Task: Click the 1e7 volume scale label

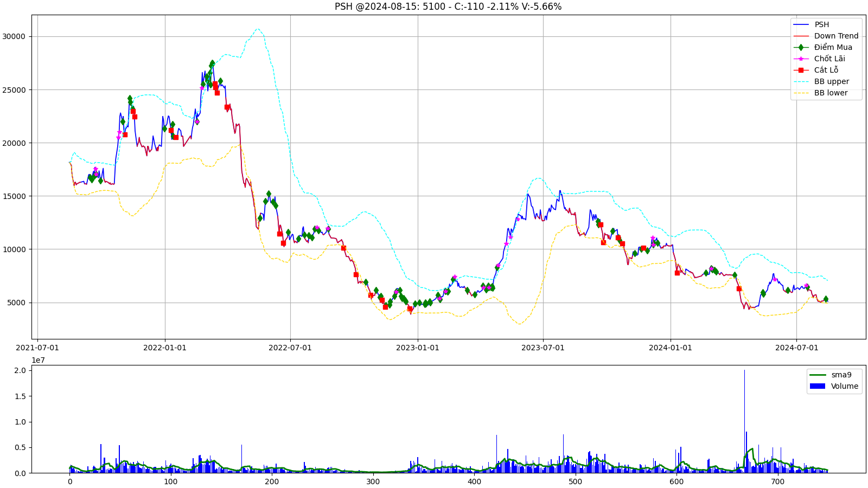Action: 38,360
